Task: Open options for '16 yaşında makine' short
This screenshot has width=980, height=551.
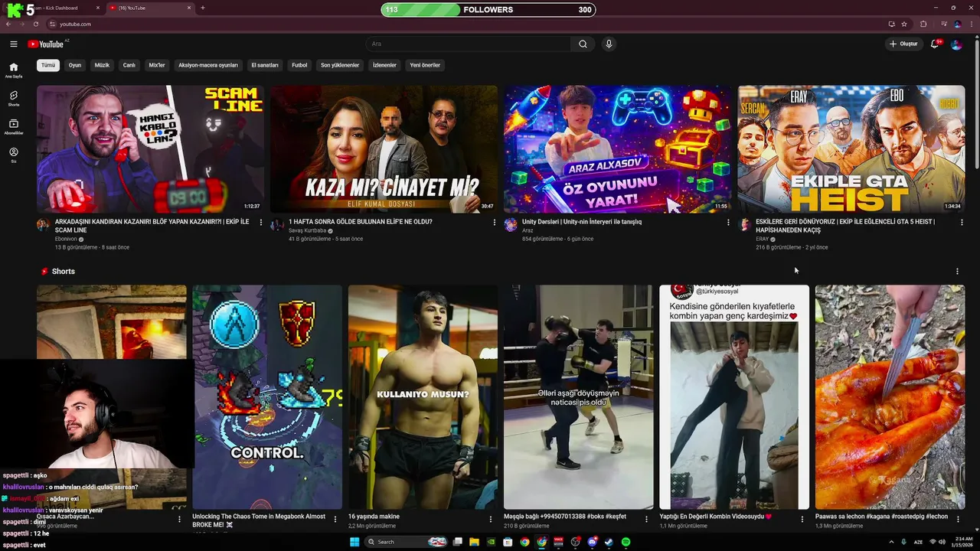Action: tap(491, 519)
